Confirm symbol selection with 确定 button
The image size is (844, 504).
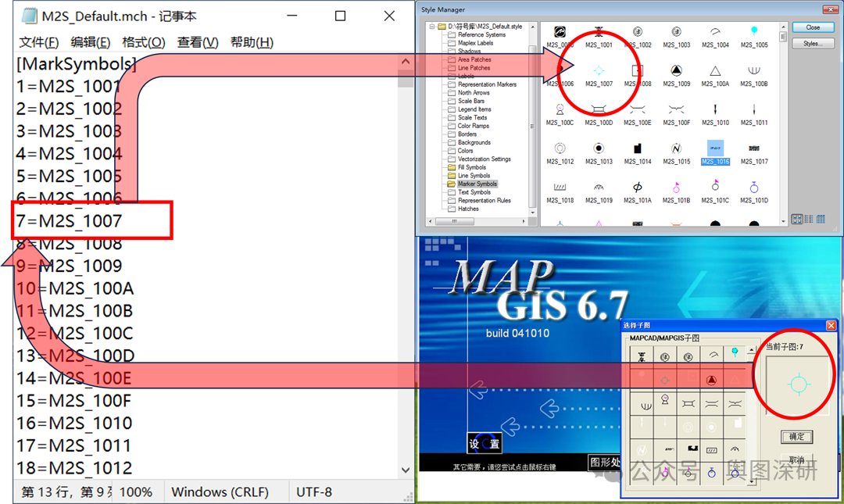point(796,437)
